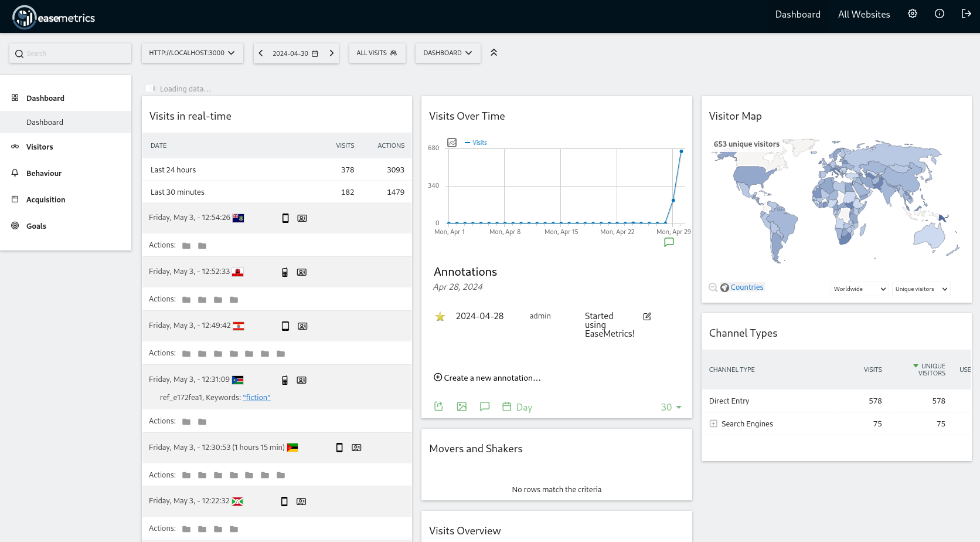Select Dashboard sub-item in sidebar
The height and width of the screenshot is (542, 980).
(x=66, y=122)
